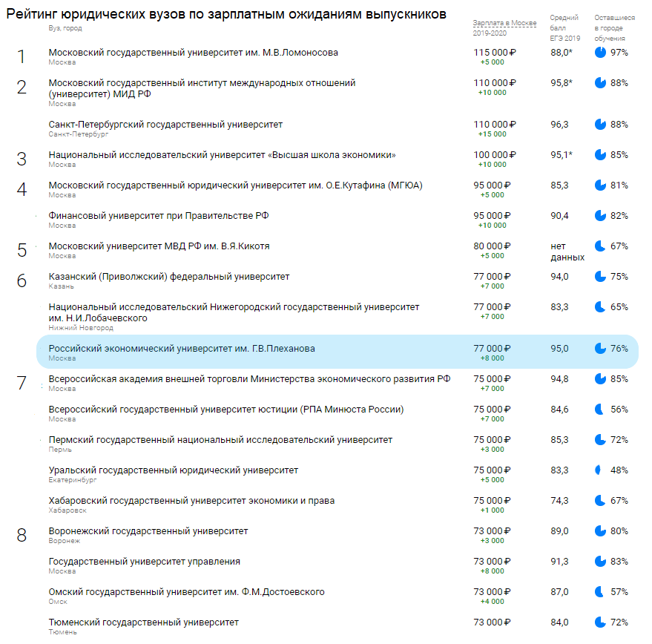Click the pie icon beside 57%
Viewport: 652px width, 644px height.
[600, 591]
